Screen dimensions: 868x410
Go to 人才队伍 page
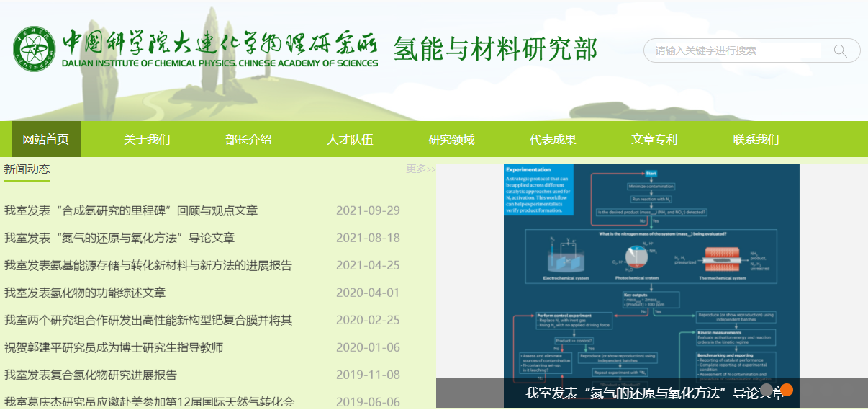tap(350, 139)
